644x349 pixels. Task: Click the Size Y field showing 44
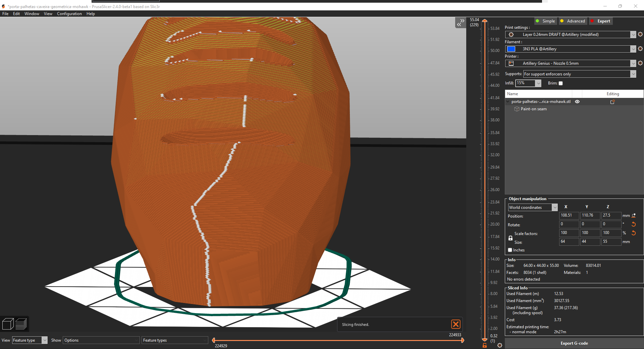click(x=590, y=242)
